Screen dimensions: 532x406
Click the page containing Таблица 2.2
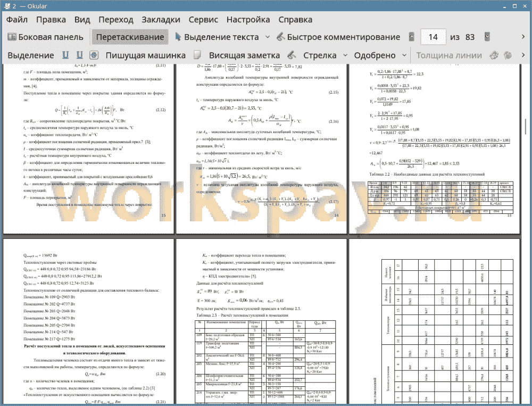click(435, 148)
